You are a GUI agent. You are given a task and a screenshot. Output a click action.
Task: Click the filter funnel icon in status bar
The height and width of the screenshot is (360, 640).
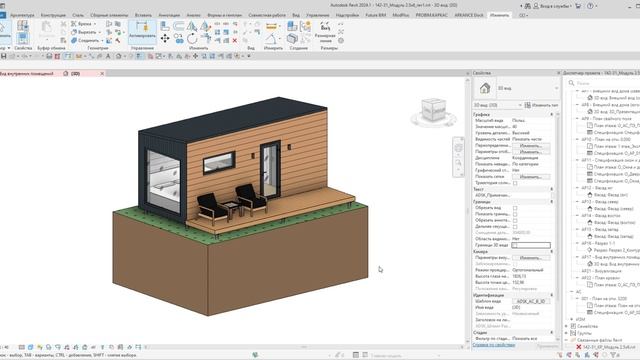[x=613, y=355]
